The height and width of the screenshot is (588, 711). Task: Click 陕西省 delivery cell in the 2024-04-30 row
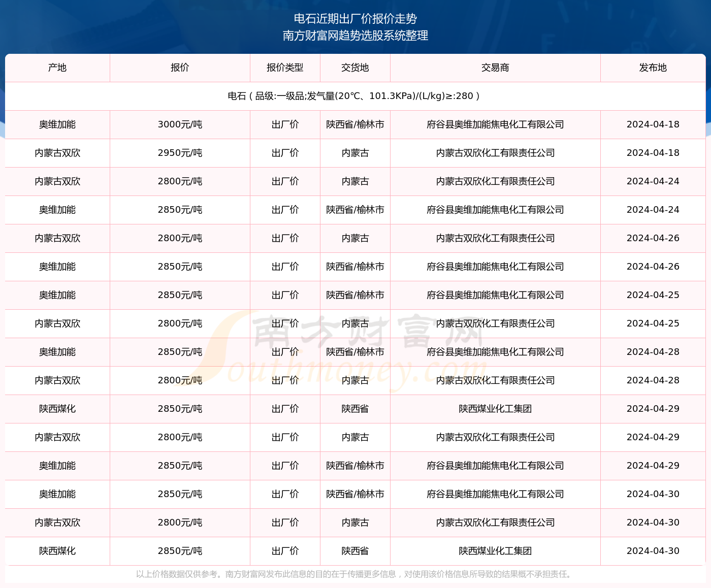pos(355,551)
